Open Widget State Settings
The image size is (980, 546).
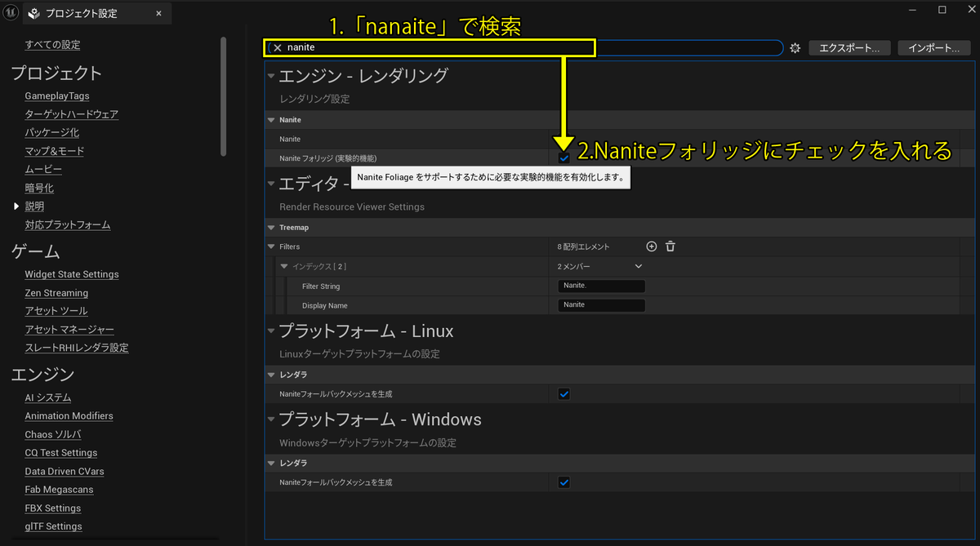tap(72, 274)
